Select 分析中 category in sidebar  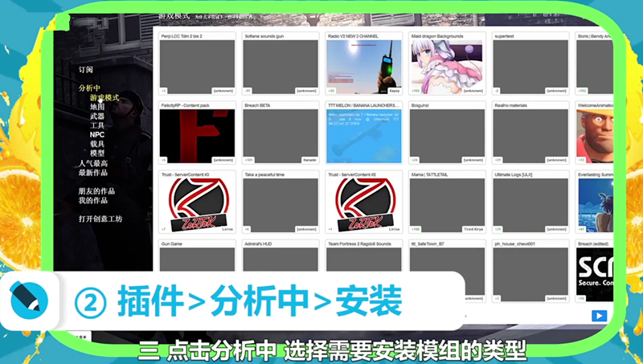tap(89, 88)
